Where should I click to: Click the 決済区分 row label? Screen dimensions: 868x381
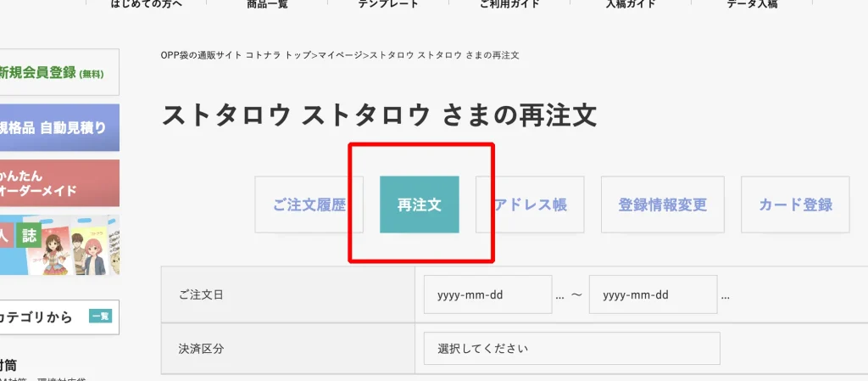(201, 348)
